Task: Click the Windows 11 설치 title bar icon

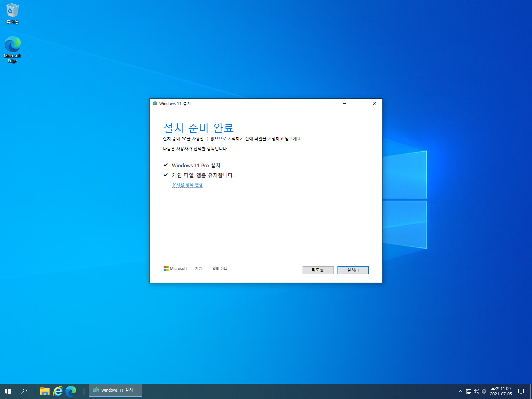Action: (155, 103)
